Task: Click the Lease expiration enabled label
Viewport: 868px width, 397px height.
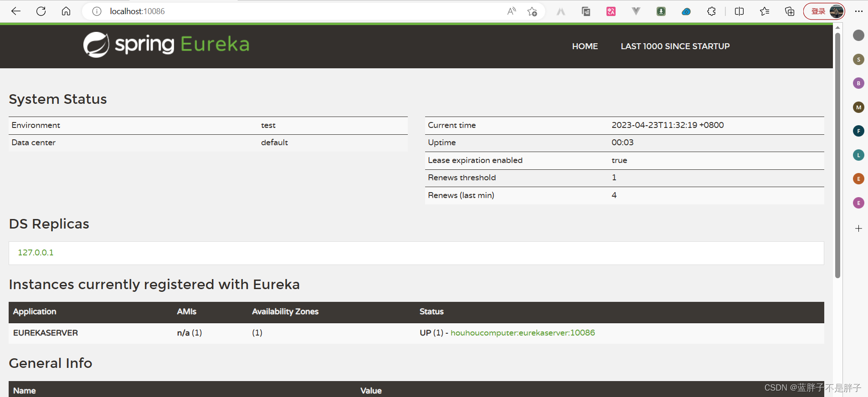Action: click(x=475, y=160)
